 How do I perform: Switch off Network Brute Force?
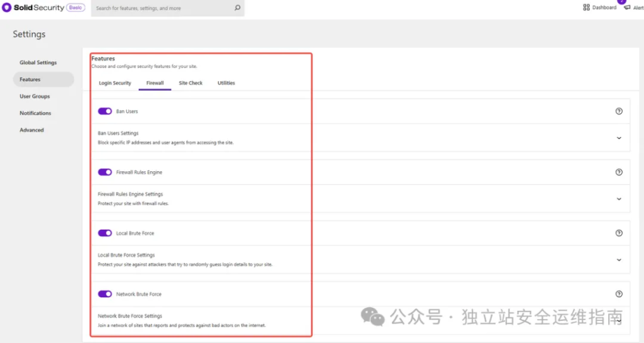(x=105, y=294)
